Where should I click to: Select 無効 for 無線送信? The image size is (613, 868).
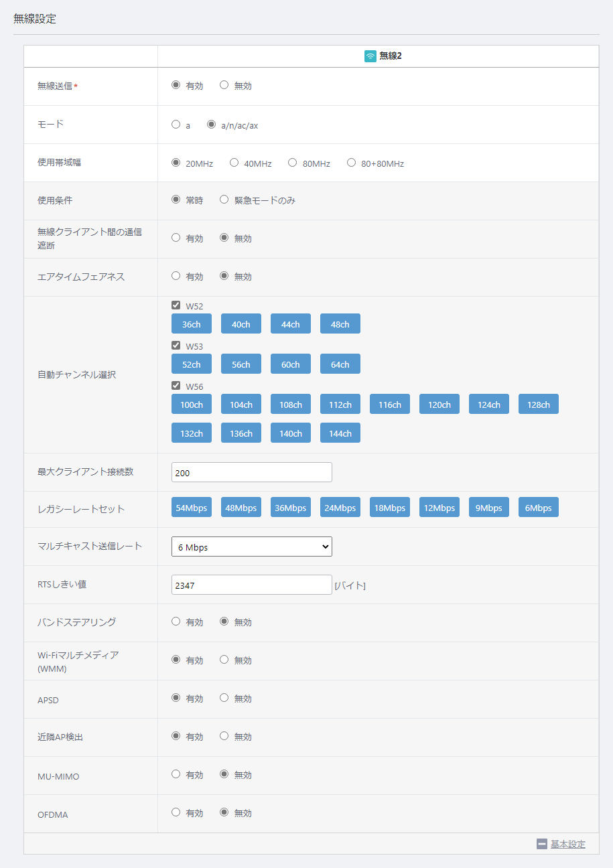tap(224, 85)
